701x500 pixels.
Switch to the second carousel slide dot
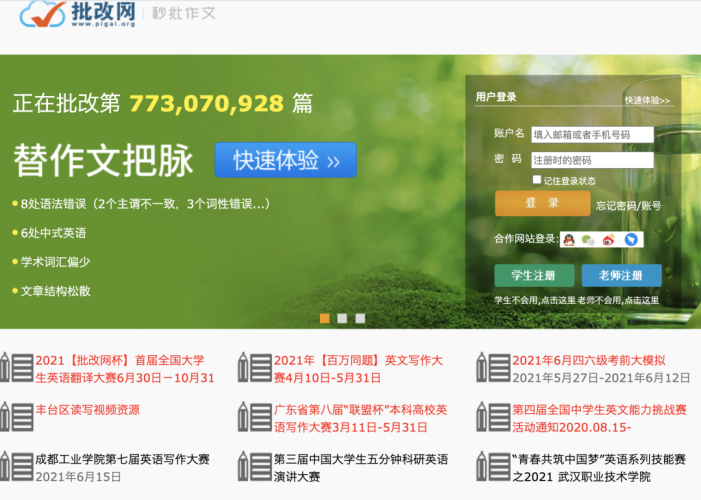(x=342, y=318)
